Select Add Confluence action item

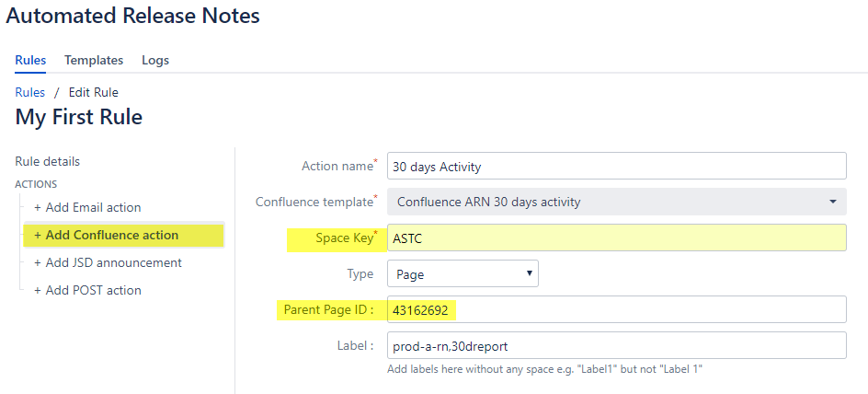coord(111,235)
